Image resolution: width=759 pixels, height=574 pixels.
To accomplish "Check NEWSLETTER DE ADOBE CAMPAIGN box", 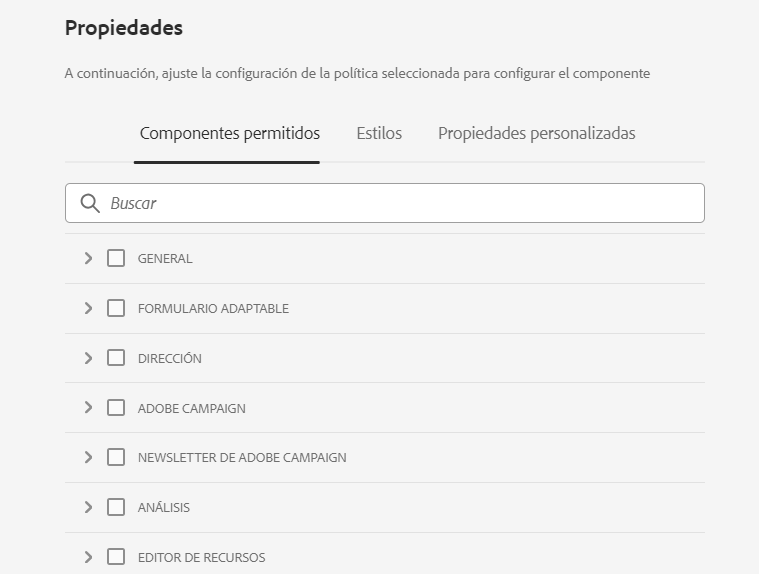I will tap(116, 457).
